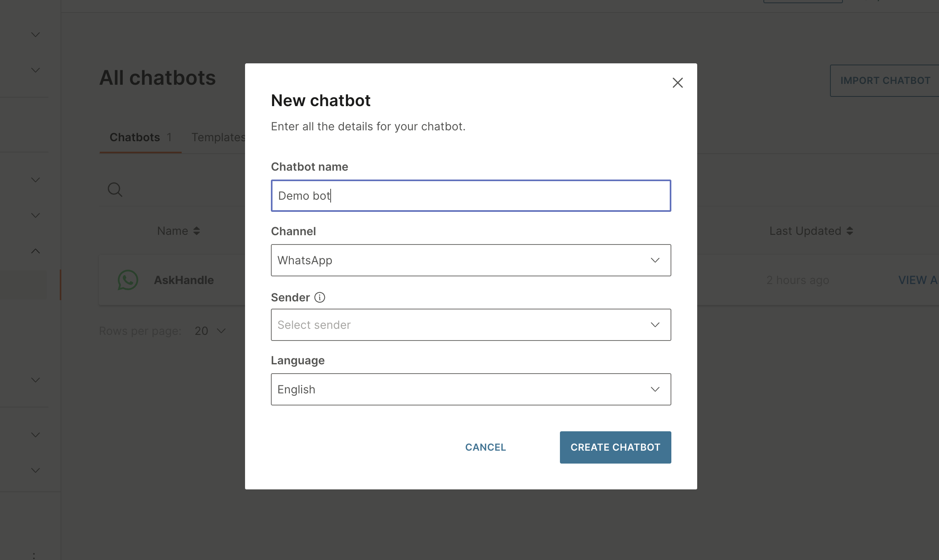The height and width of the screenshot is (560, 939).
Task: Click the Sender info icon
Action: point(320,297)
